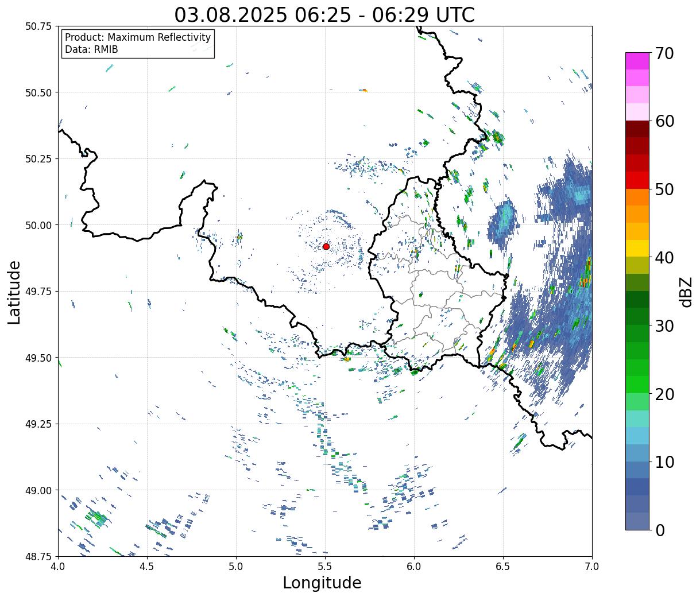Screen dimensions: 700x597
Task: Click the latitude tick label 50.00
Action: click(x=38, y=225)
